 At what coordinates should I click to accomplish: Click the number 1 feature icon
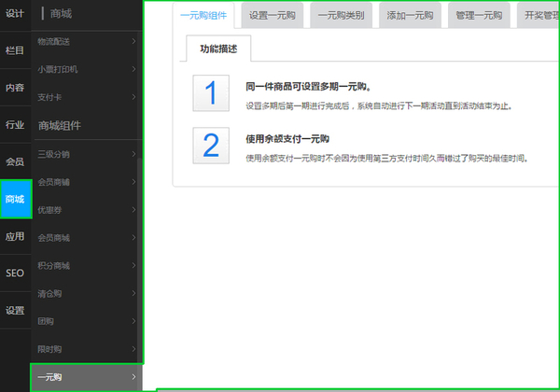(211, 93)
